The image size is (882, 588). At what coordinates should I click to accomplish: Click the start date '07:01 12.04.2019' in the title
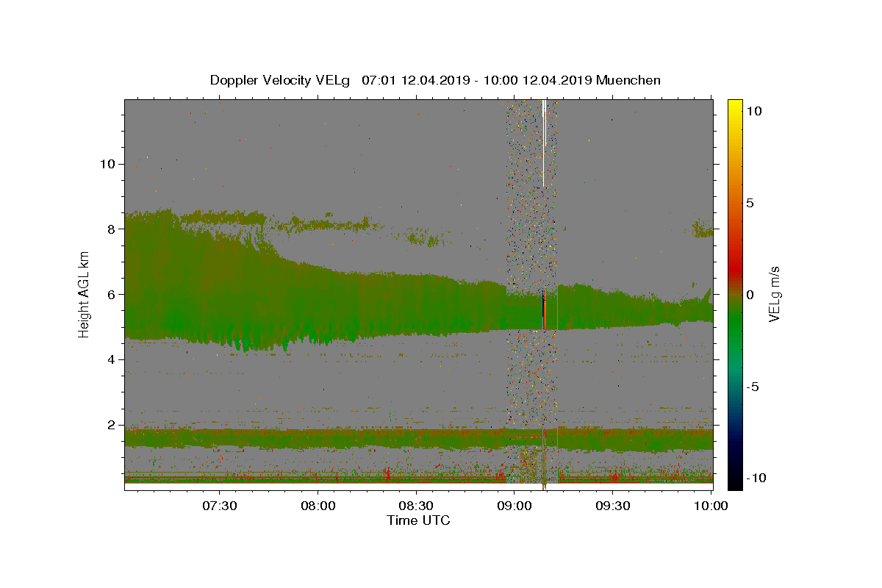(415, 80)
